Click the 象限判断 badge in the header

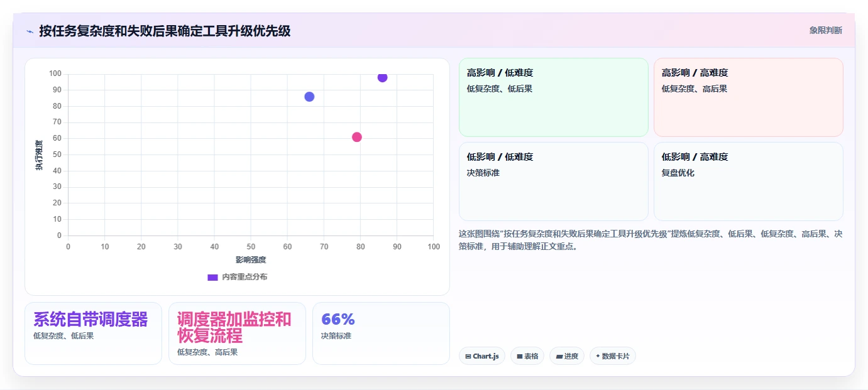pyautogui.click(x=825, y=30)
